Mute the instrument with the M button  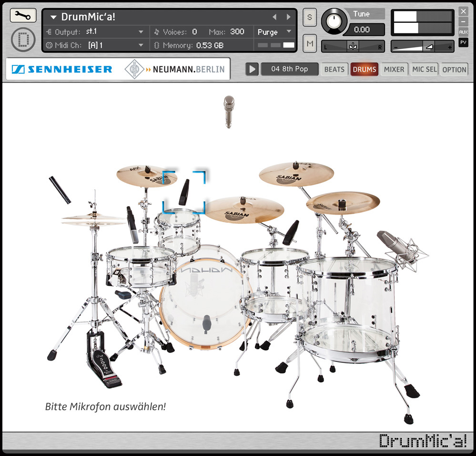pos(309,43)
